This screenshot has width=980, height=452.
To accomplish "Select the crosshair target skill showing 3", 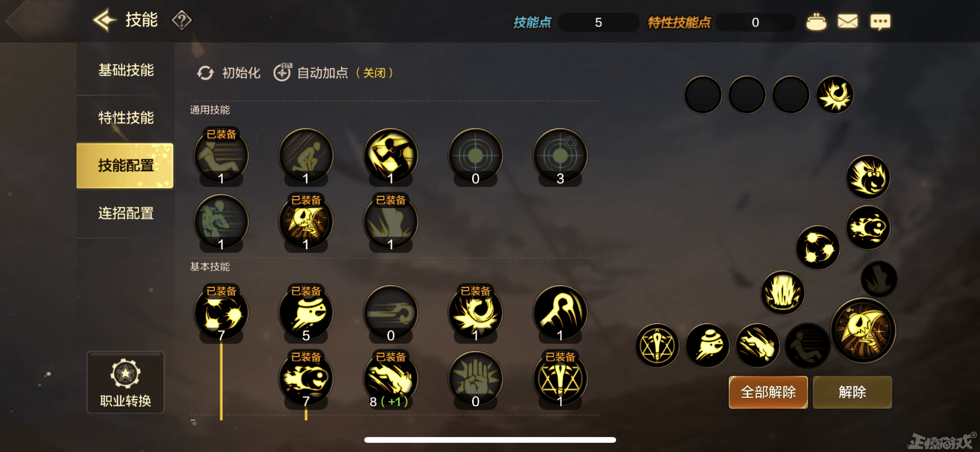I will (x=560, y=156).
